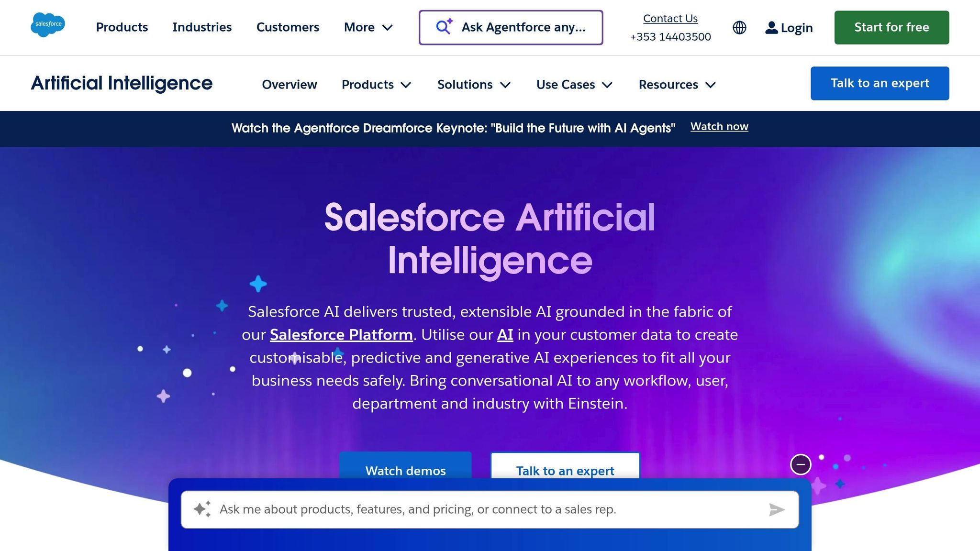Click the send arrow in the chat input

(x=776, y=509)
